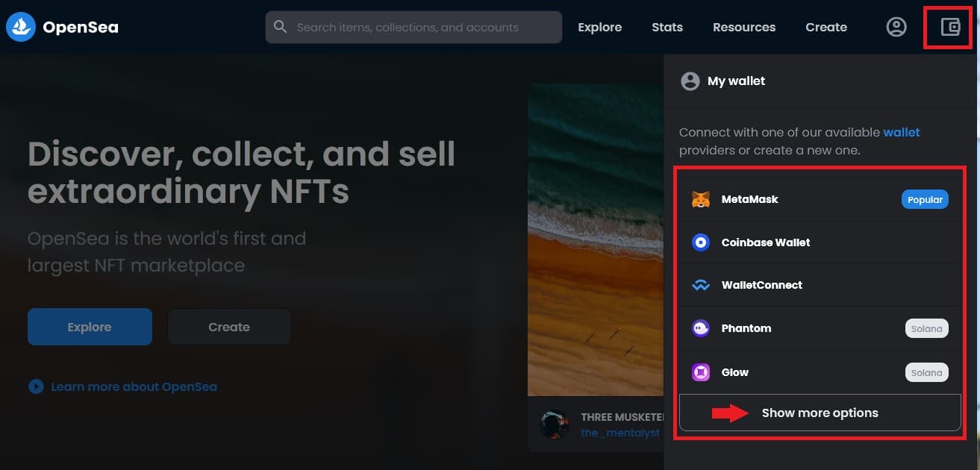Click the play icon beside Learn more

36,386
